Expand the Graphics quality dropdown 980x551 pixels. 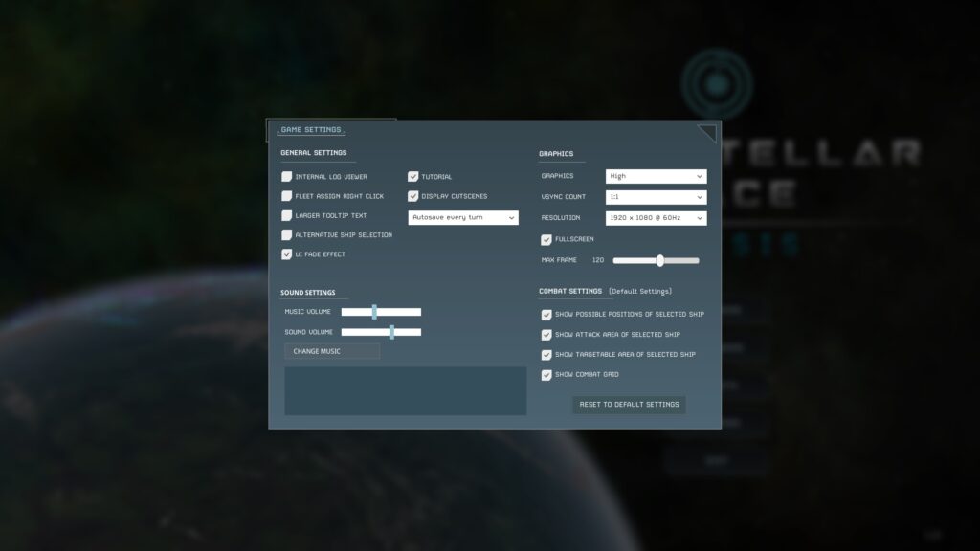point(656,176)
